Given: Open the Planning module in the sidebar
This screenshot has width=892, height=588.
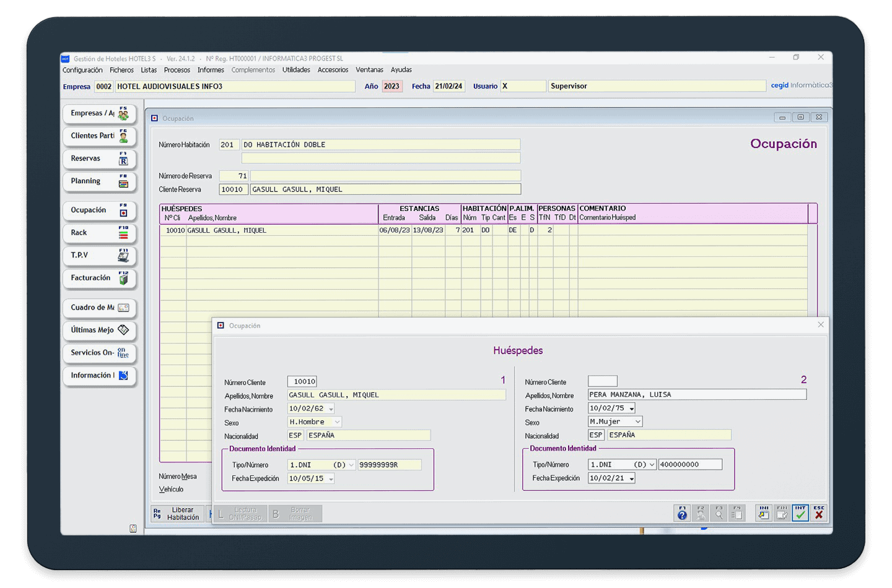Looking at the screenshot, I should [99, 181].
